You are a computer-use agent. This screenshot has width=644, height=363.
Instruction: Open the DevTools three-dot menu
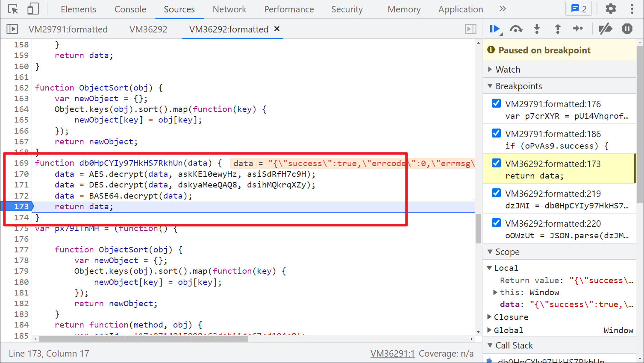click(632, 9)
